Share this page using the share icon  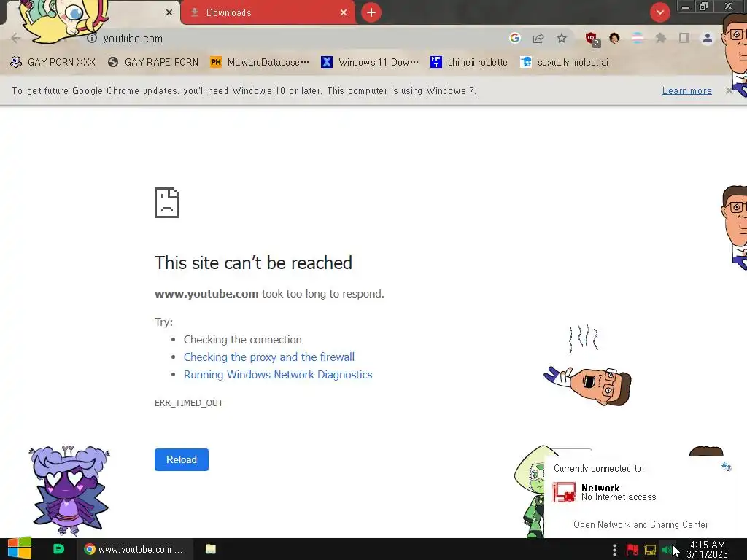538,38
